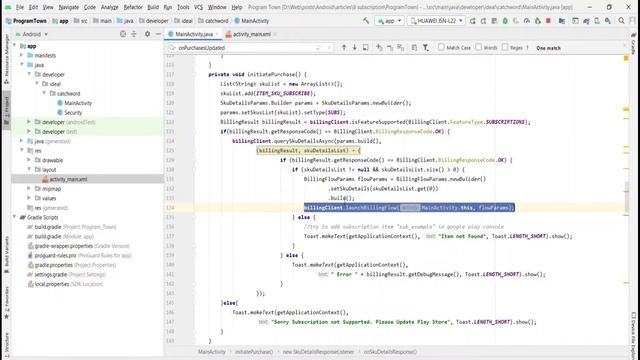Click the AVD Manager phone icon

pos(597,21)
